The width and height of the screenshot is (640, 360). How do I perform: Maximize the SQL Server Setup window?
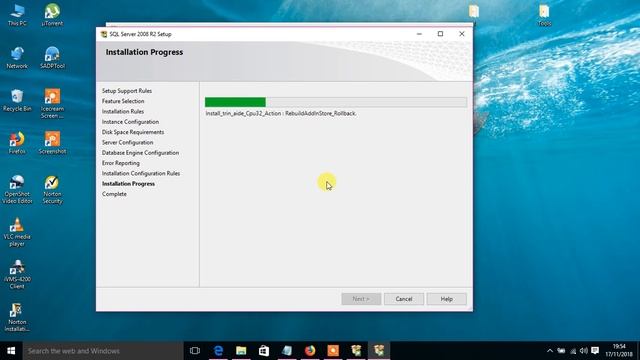coord(440,34)
